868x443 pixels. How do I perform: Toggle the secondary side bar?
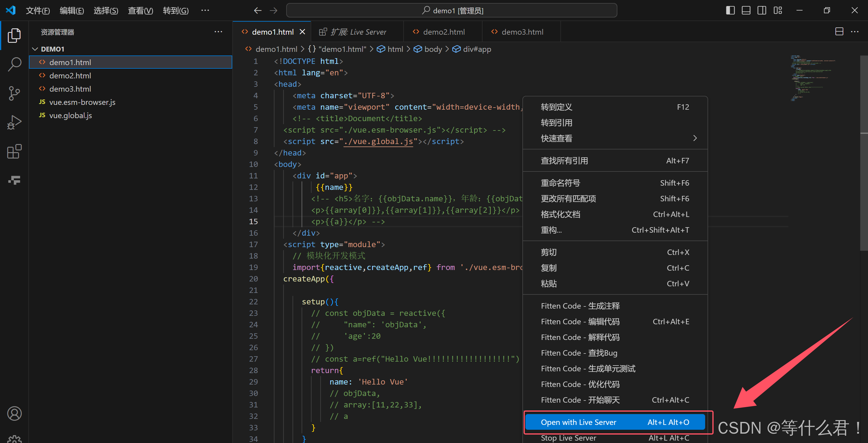(x=762, y=11)
